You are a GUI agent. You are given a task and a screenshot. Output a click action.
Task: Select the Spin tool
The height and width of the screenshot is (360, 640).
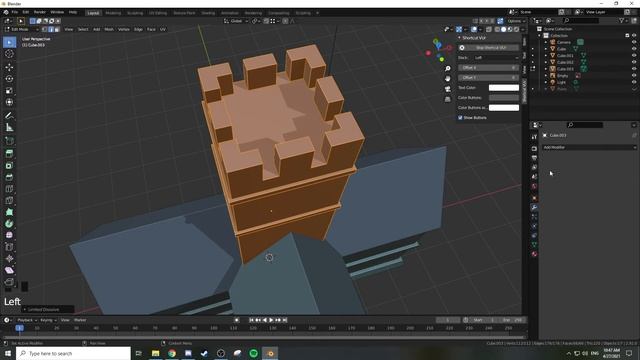click(x=9, y=224)
